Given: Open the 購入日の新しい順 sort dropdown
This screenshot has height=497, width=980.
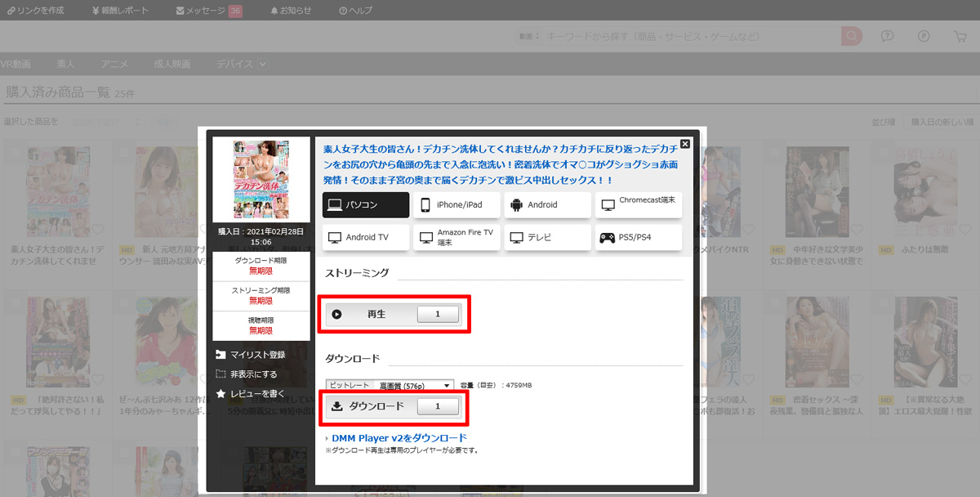Looking at the screenshot, I should (942, 122).
